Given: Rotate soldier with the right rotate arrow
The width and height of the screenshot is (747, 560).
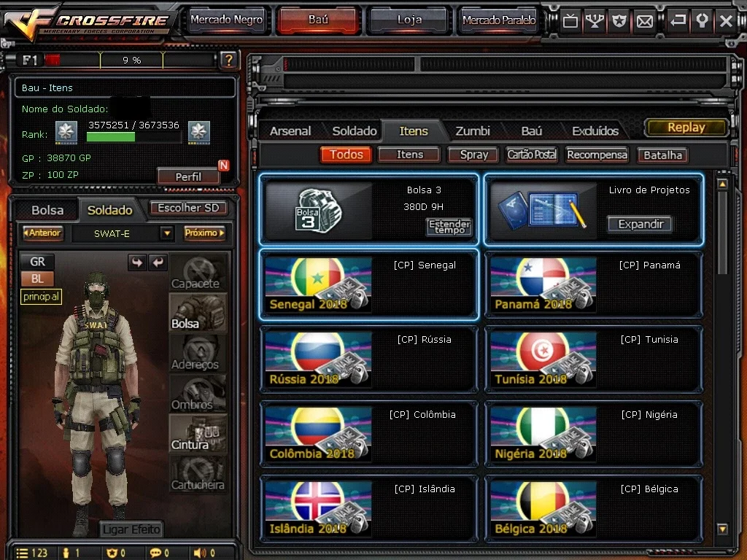Looking at the screenshot, I should (158, 262).
